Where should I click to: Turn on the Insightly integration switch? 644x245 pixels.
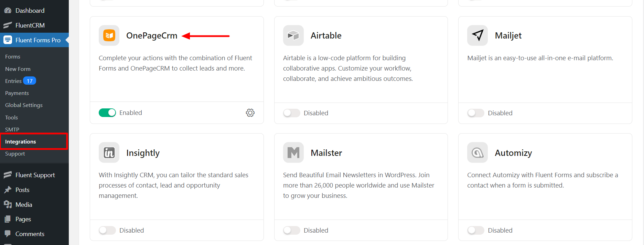(x=107, y=230)
